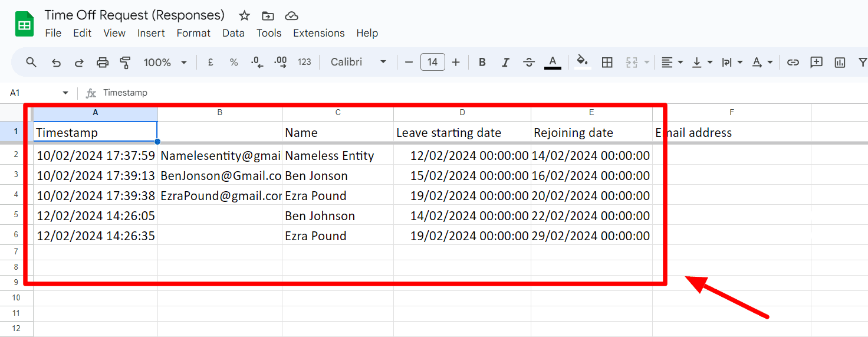Open the Data menu

click(x=234, y=33)
